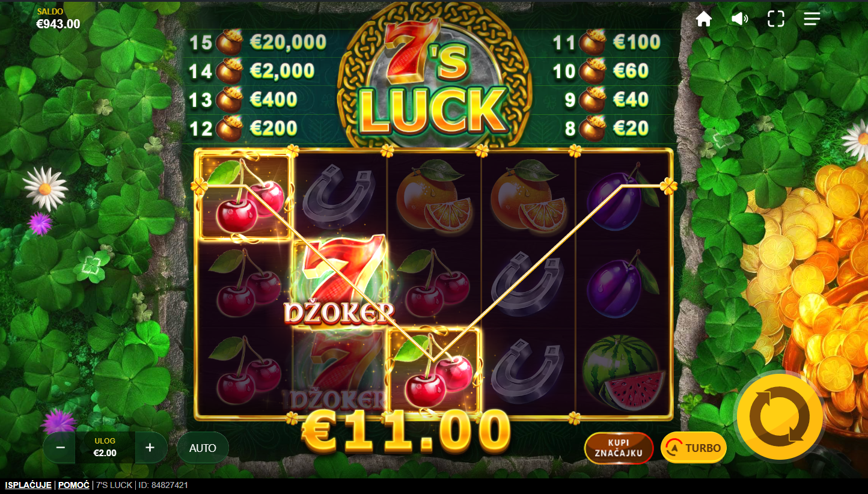
Task: Open the hamburger menu
Action: point(812,19)
